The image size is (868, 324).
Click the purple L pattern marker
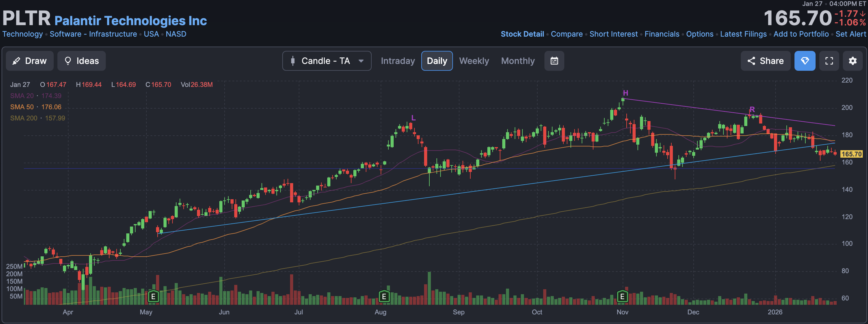[x=414, y=118]
